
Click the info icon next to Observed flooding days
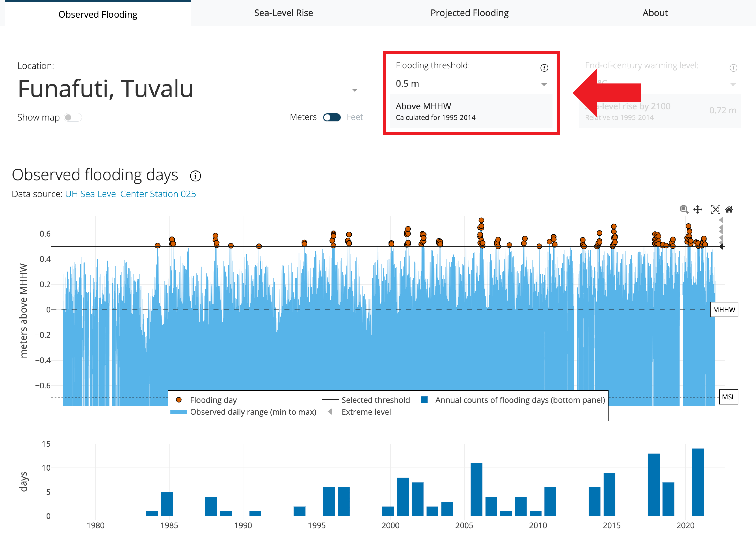[196, 176]
